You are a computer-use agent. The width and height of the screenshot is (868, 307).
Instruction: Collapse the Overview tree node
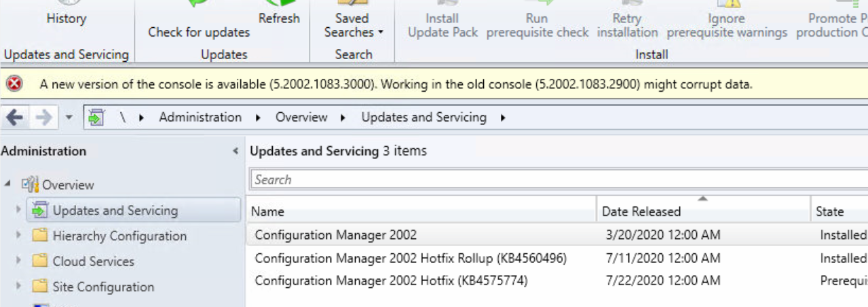tap(7, 184)
